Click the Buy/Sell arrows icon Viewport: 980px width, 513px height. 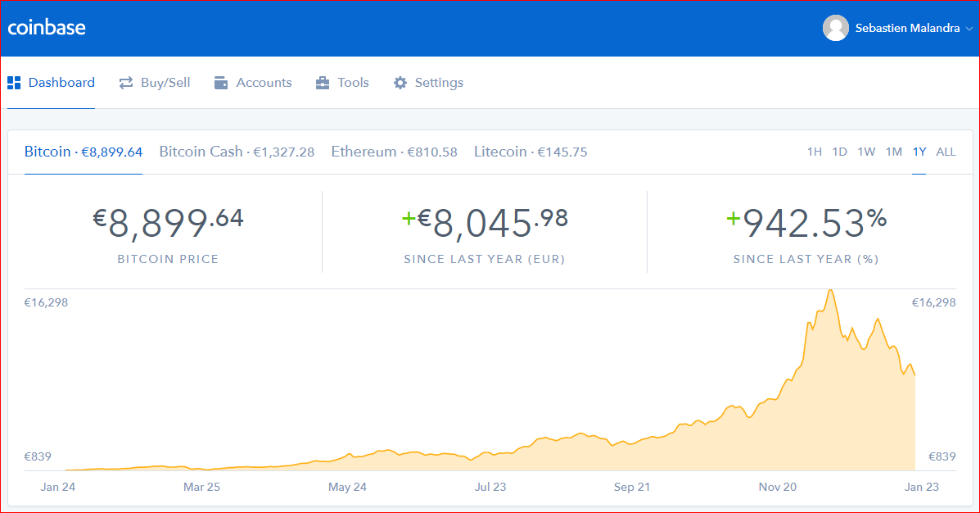[x=126, y=83]
